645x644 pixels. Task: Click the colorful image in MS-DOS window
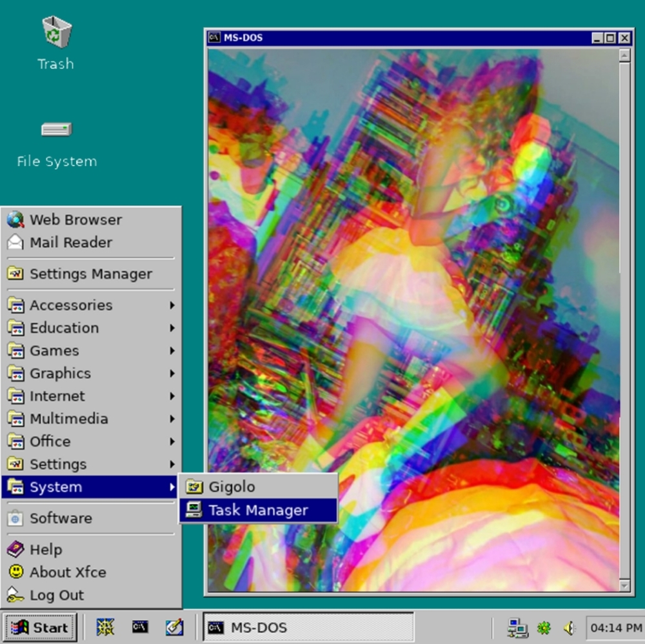pos(413,320)
